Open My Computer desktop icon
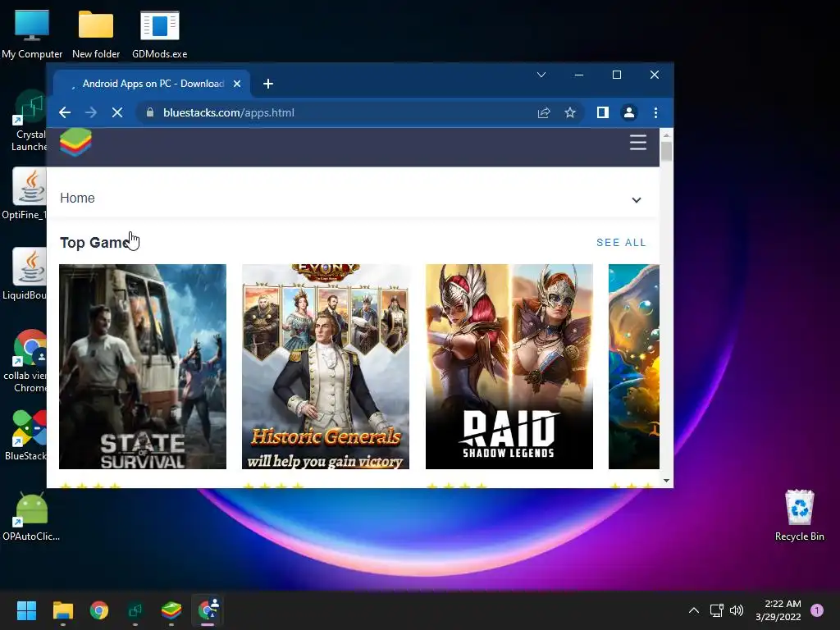 coord(32,34)
